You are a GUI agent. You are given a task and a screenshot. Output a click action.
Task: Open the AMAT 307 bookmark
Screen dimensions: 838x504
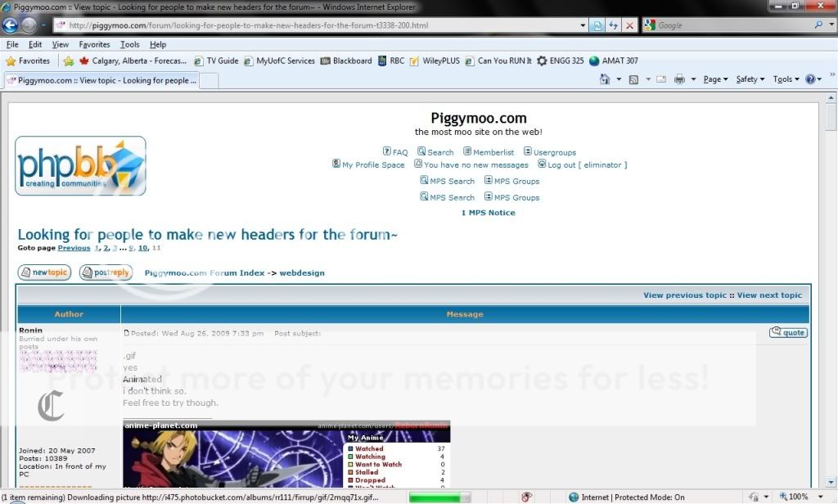tap(614, 61)
